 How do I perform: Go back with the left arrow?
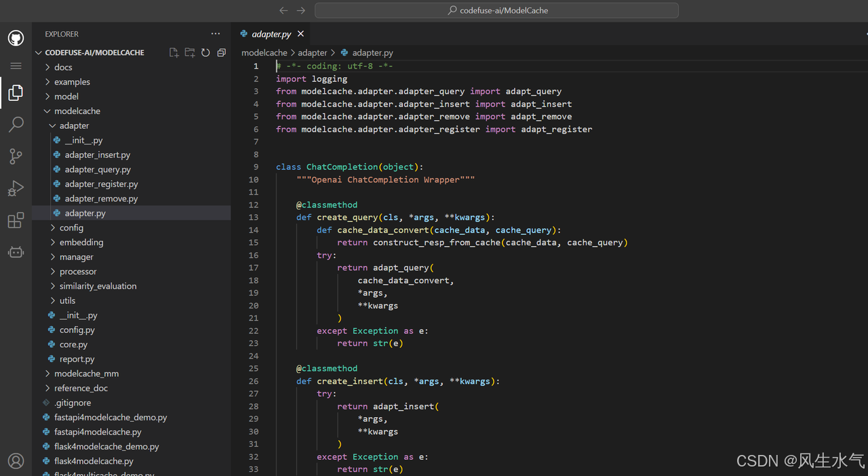[283, 10]
